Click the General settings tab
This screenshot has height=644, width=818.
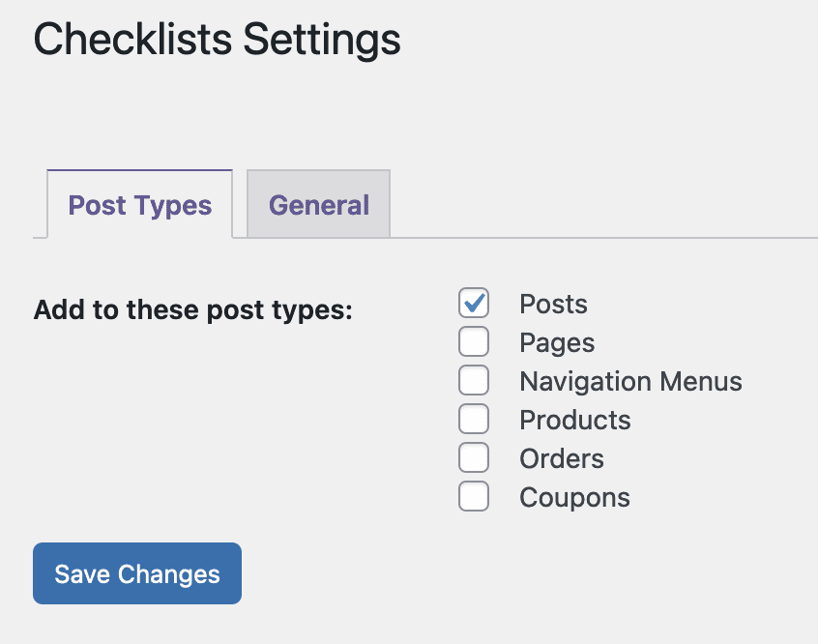tap(318, 204)
